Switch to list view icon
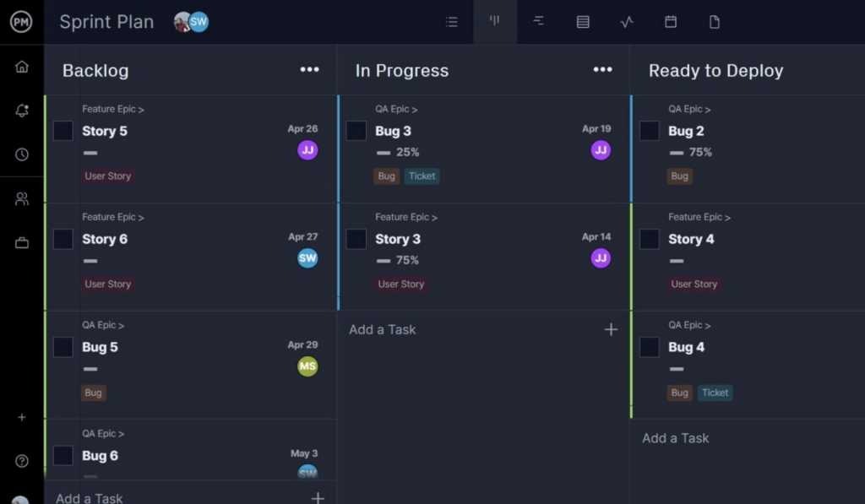The width and height of the screenshot is (865, 504). coord(452,22)
